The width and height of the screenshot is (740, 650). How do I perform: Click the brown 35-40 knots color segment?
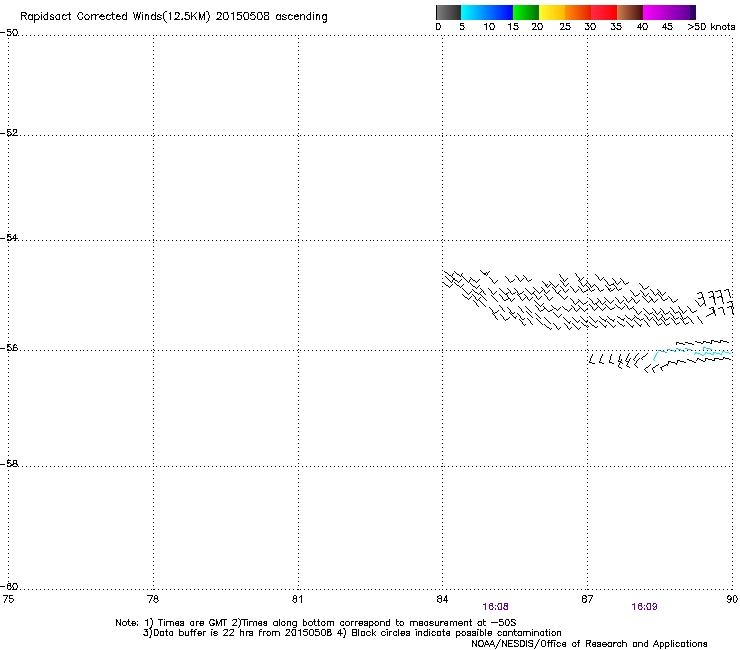click(630, 12)
